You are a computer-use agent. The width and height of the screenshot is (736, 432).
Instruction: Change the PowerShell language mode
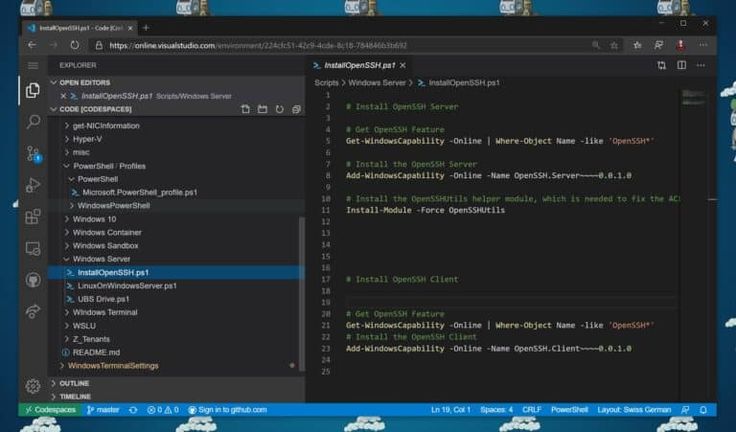[569, 410]
